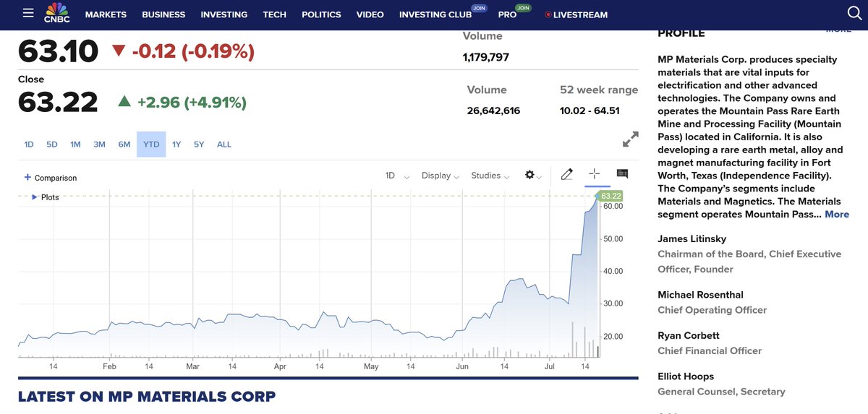
Task: Open the Display dropdown
Action: point(440,176)
